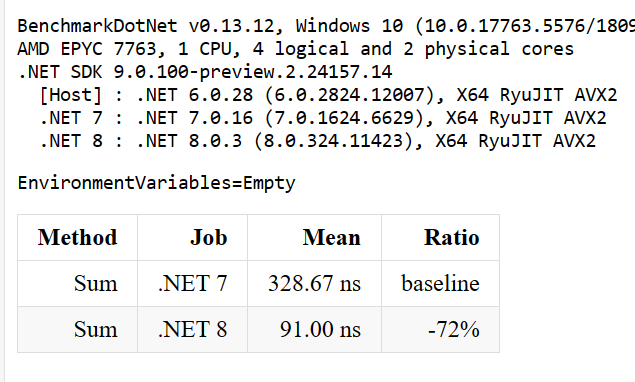Image resolution: width=635 pixels, height=382 pixels.
Task: Click the Method column header
Action: click(77, 237)
